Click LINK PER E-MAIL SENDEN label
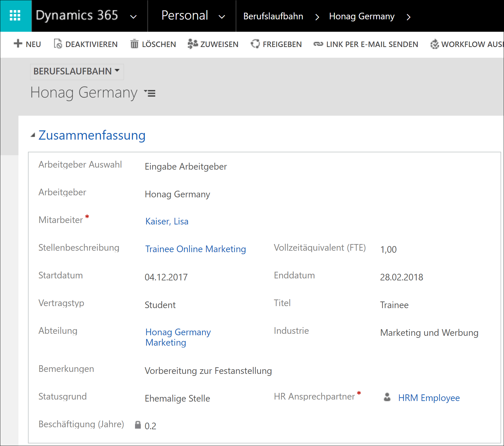The image size is (504, 446). coord(372,44)
